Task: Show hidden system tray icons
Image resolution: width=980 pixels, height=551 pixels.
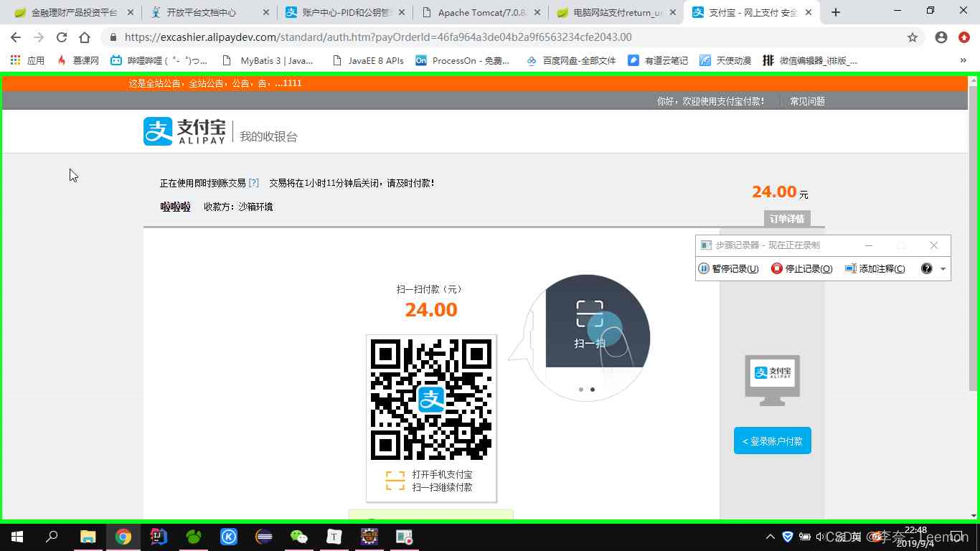Action: pyautogui.click(x=771, y=536)
